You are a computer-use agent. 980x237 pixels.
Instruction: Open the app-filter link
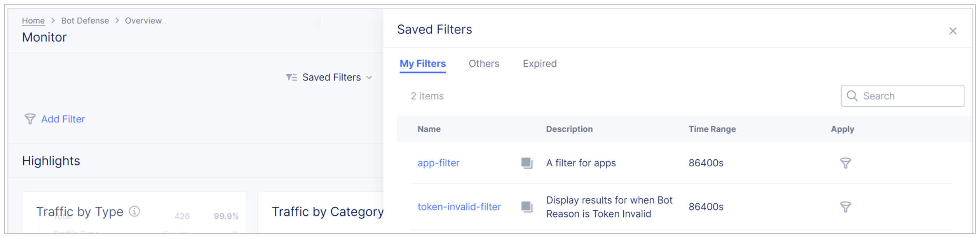tap(439, 163)
